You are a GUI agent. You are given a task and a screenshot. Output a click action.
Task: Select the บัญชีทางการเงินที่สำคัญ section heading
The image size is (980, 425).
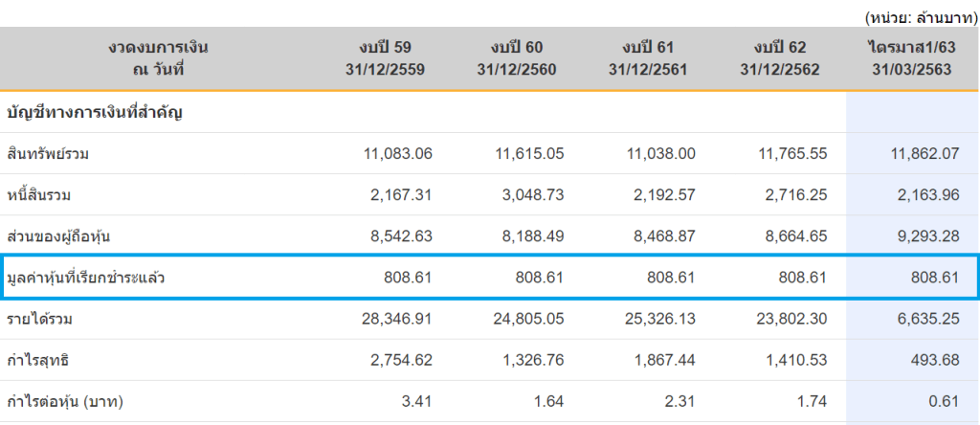pos(95,113)
